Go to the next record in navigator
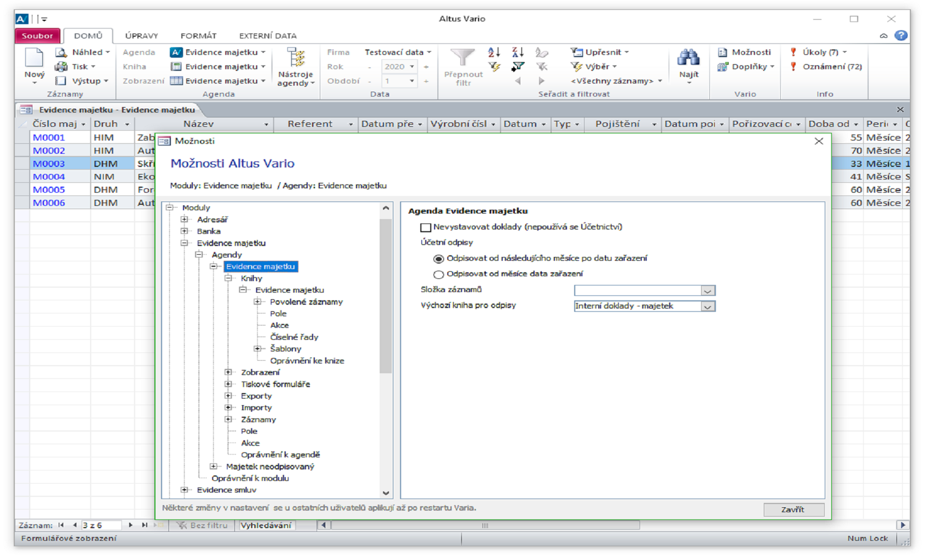This screenshot has height=560, width=928. point(130,525)
